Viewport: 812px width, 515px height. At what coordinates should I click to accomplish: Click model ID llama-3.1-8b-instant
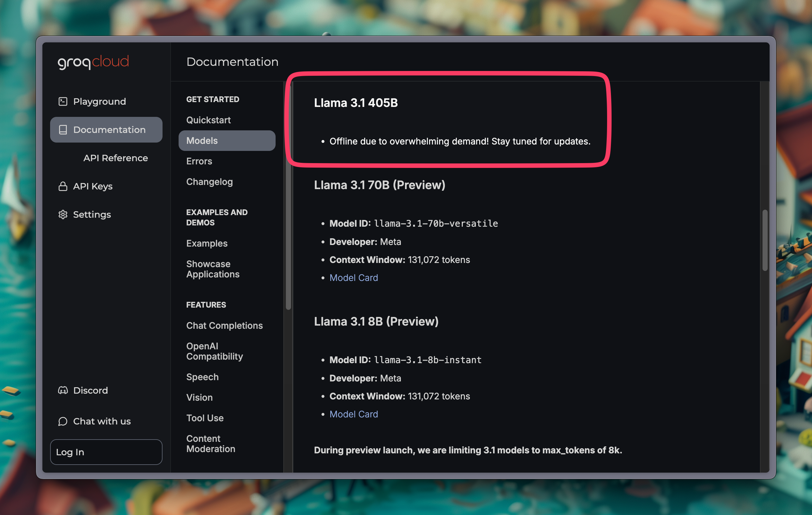(x=428, y=360)
